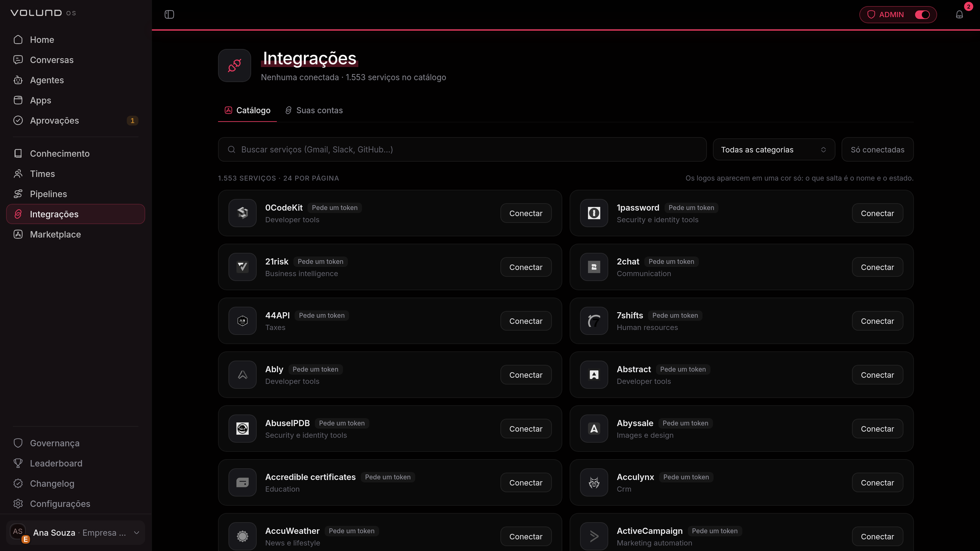Screen dimensions: 980x551
Task: Collapse the sidebar panel icon
Action: click(x=169, y=14)
